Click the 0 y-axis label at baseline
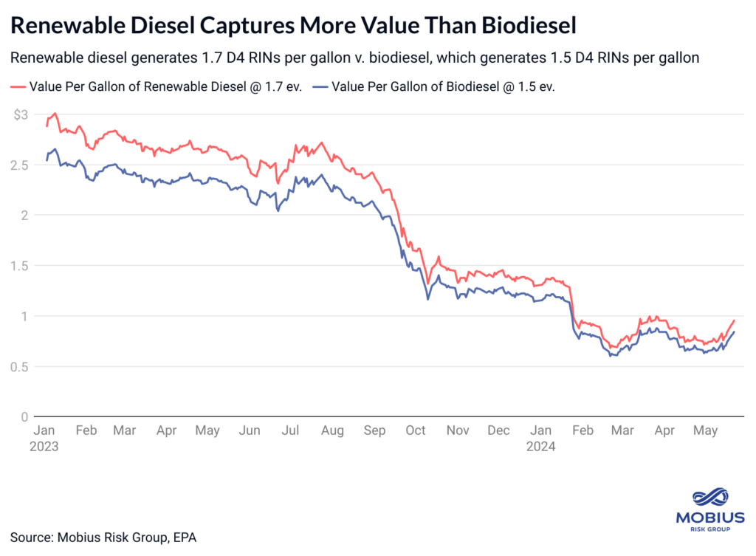Screen dimensions: 756x556 [x=25, y=416]
